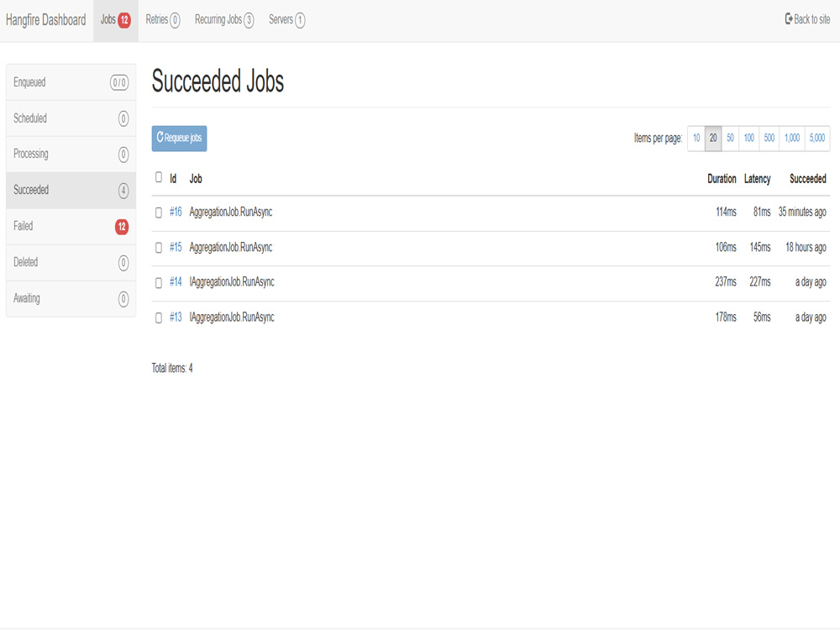Open the Retries tab

click(x=163, y=20)
